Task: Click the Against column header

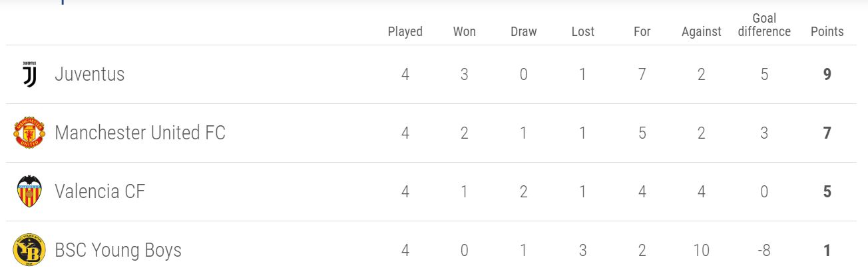Action: [x=702, y=31]
